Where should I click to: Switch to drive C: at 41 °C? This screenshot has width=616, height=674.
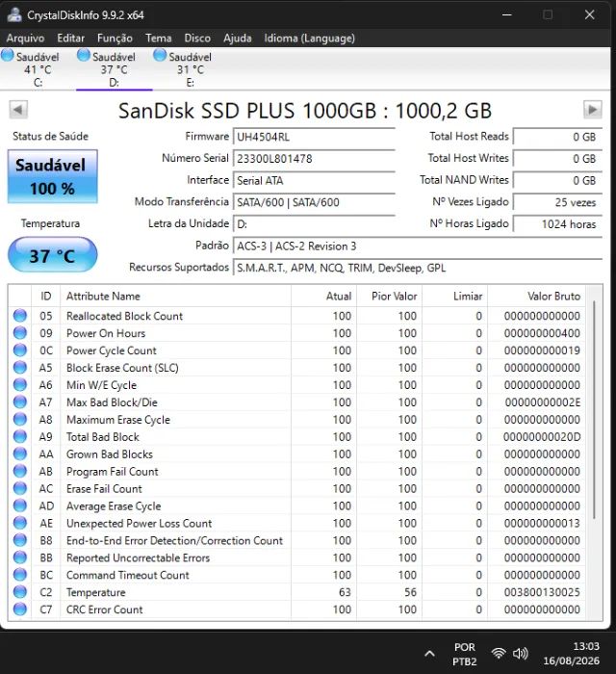tap(38, 68)
